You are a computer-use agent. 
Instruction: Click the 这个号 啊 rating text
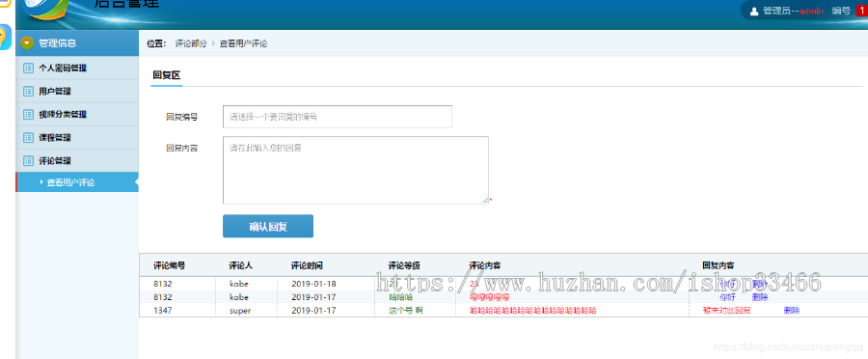(406, 311)
